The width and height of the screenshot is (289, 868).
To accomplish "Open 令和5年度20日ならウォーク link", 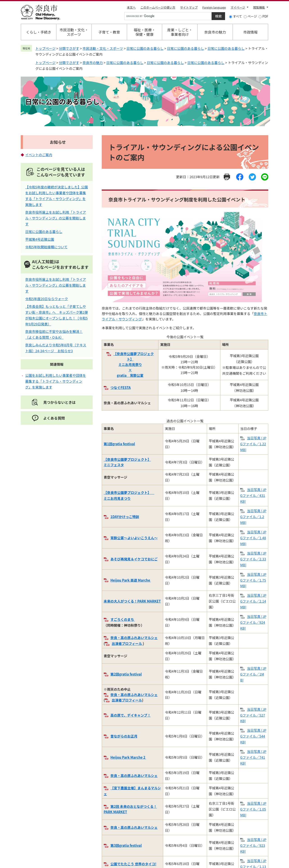I will coord(46,299).
